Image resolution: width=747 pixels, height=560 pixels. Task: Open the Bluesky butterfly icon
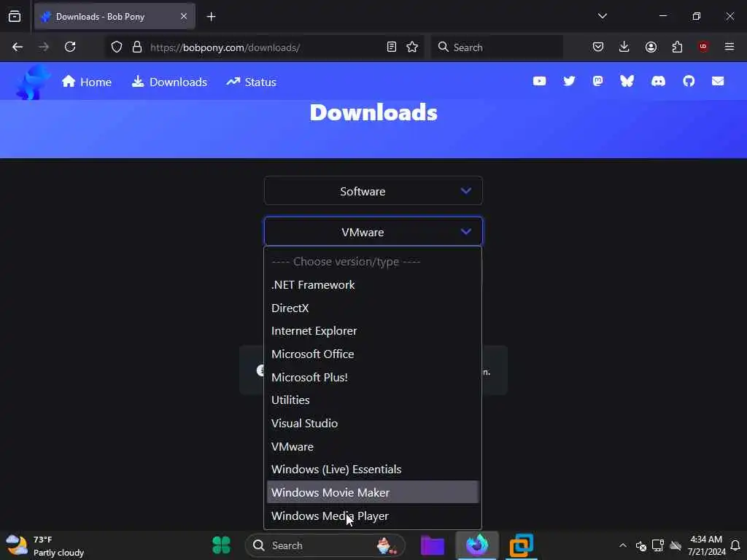coord(627,81)
